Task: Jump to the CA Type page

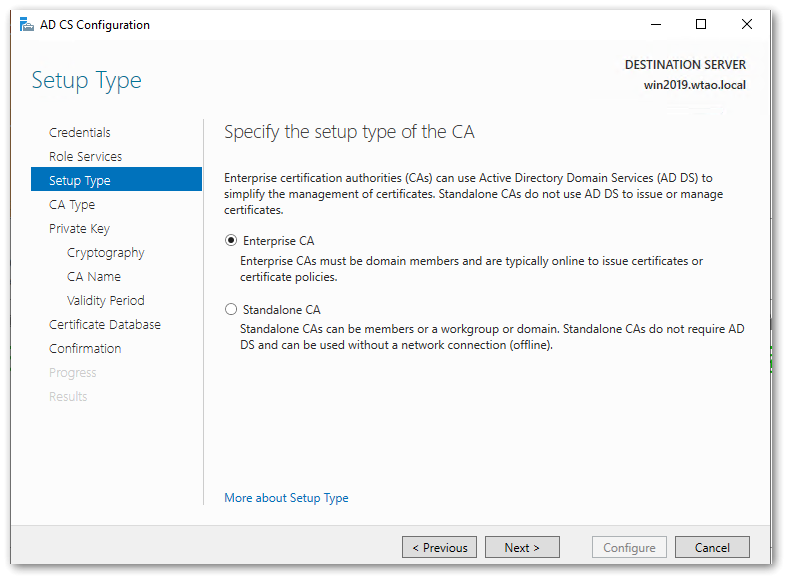Action: click(72, 204)
